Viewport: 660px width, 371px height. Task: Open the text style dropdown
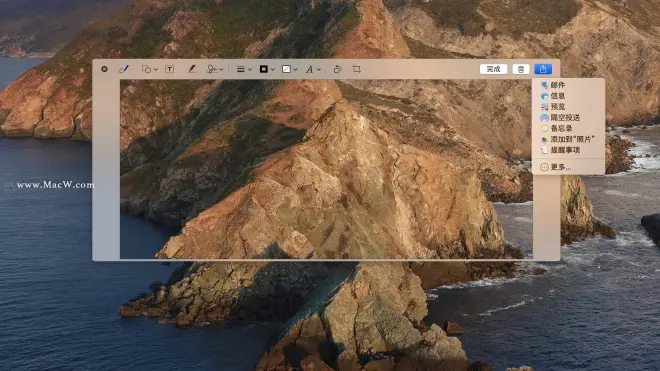click(313, 69)
